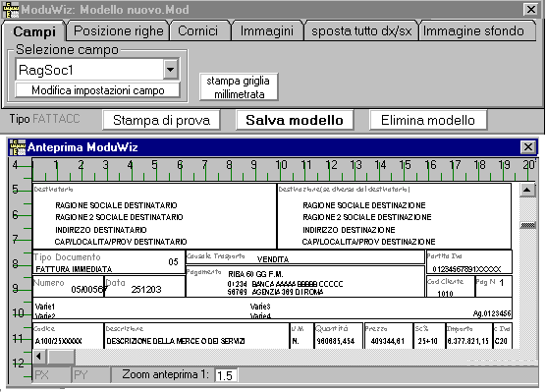Open the Posizione righe tab
546x392 pixels.
coord(118,31)
